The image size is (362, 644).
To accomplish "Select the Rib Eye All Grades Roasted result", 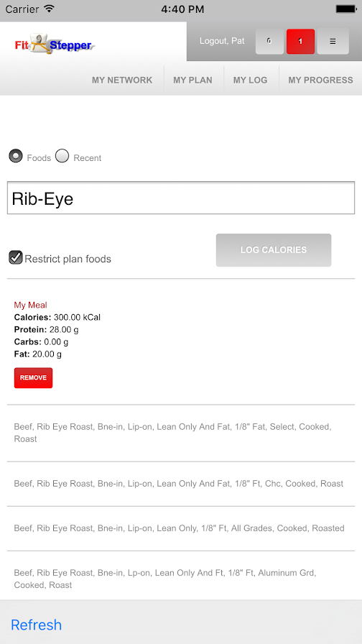I will (181, 528).
